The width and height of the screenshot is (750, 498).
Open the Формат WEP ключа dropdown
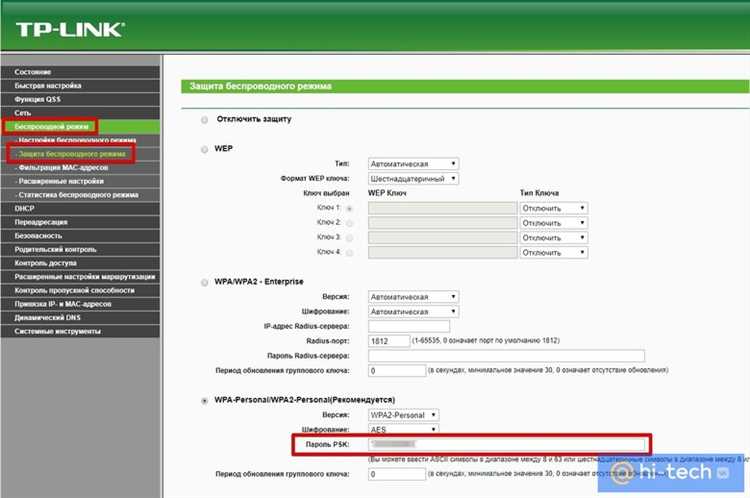click(413, 178)
